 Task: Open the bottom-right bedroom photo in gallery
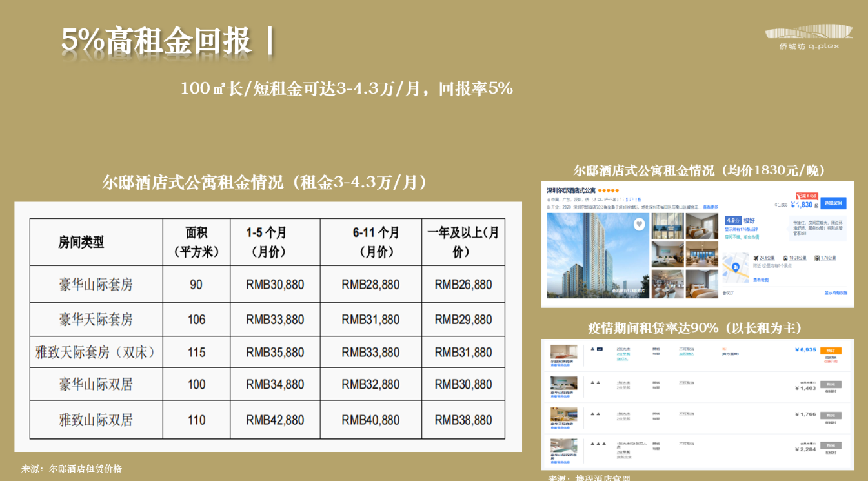[701, 283]
